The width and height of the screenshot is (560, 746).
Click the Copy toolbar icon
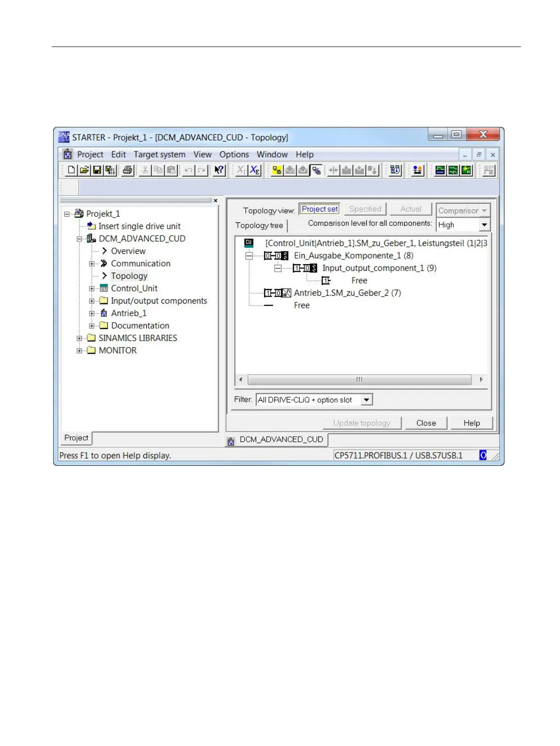[158, 170]
